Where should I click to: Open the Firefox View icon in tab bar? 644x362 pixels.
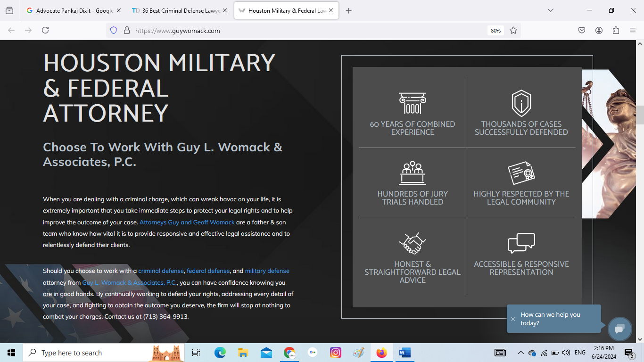pyautogui.click(x=9, y=10)
